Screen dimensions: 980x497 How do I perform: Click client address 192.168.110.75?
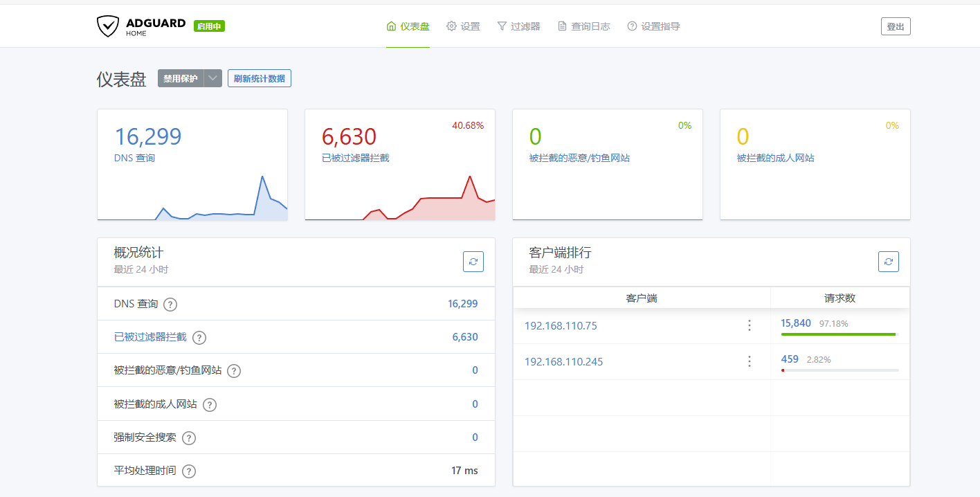561,325
